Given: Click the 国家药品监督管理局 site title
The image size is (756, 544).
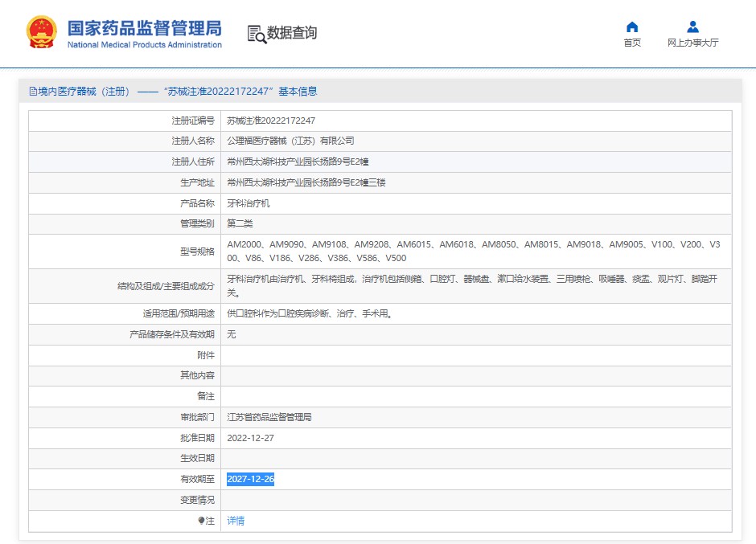Looking at the screenshot, I should pos(144,27).
